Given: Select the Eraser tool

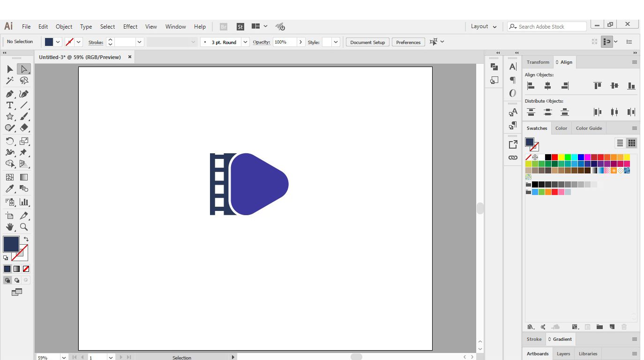Looking at the screenshot, I should click(x=24, y=127).
